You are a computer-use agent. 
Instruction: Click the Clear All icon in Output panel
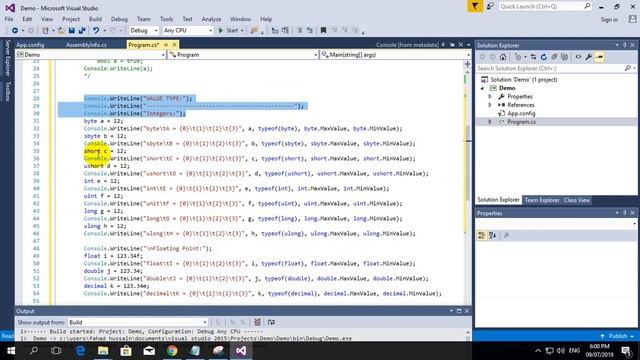pos(257,322)
